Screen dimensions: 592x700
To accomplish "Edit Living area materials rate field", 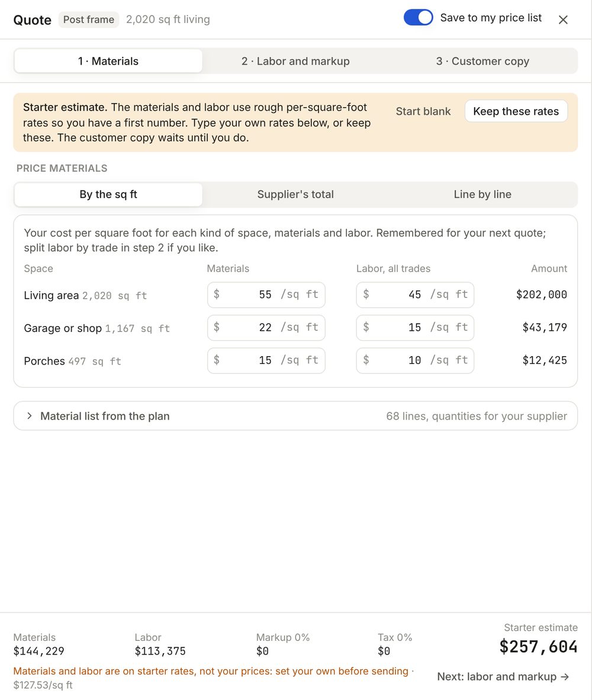I will click(x=266, y=295).
